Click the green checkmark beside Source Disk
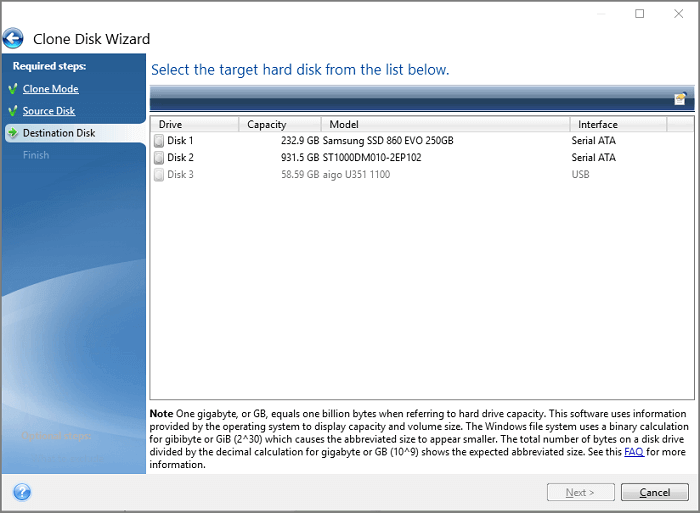Viewport: 700px width, 513px height. click(13, 111)
